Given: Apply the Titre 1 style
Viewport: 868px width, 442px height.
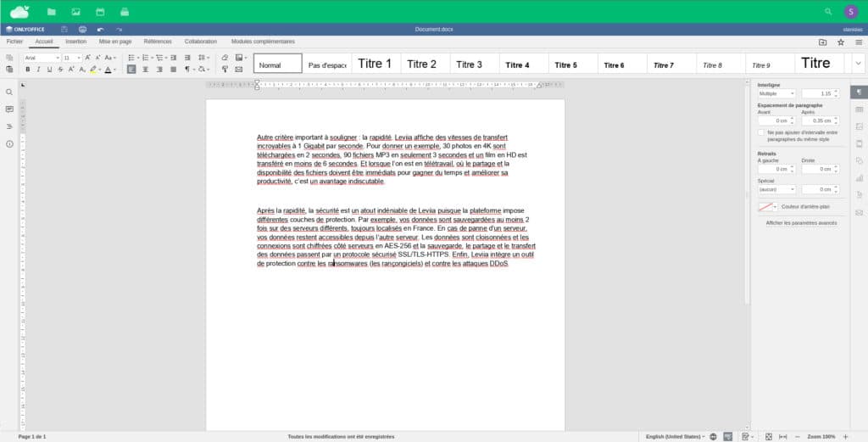Looking at the screenshot, I should pyautogui.click(x=375, y=64).
